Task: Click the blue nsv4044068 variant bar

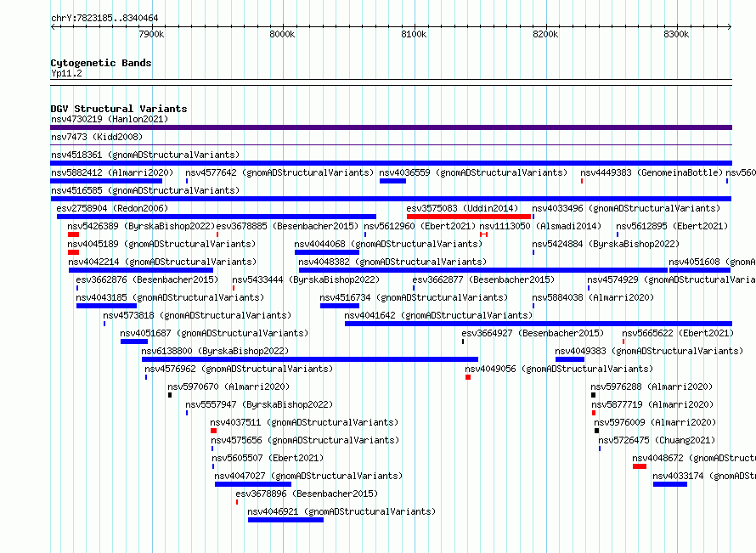Action: point(327,252)
